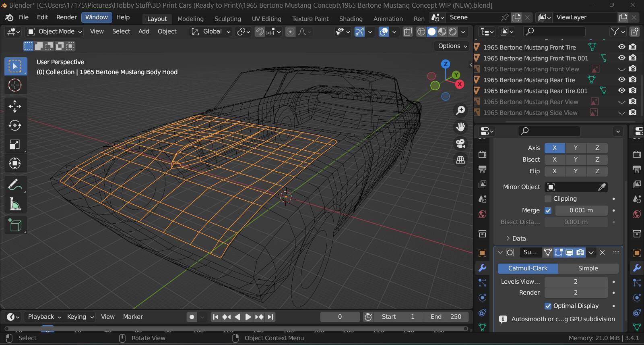The height and width of the screenshot is (345, 644).
Task: Select the Select Box tool
Action: coord(15,66)
